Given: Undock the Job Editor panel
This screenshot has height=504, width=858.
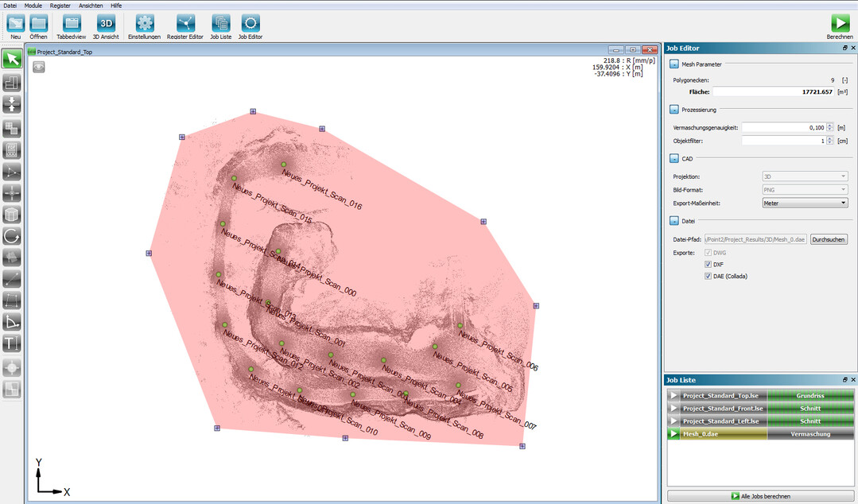Looking at the screenshot, I should [x=844, y=48].
